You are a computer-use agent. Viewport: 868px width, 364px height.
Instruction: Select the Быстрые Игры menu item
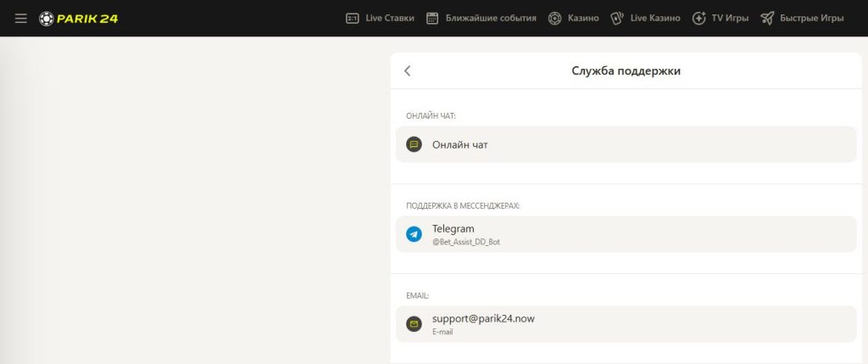click(811, 18)
